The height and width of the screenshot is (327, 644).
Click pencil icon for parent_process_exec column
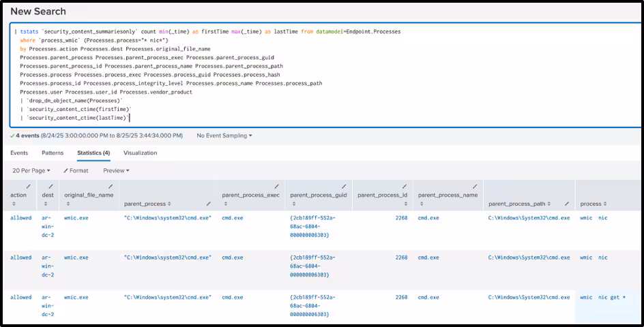pyautogui.click(x=276, y=186)
